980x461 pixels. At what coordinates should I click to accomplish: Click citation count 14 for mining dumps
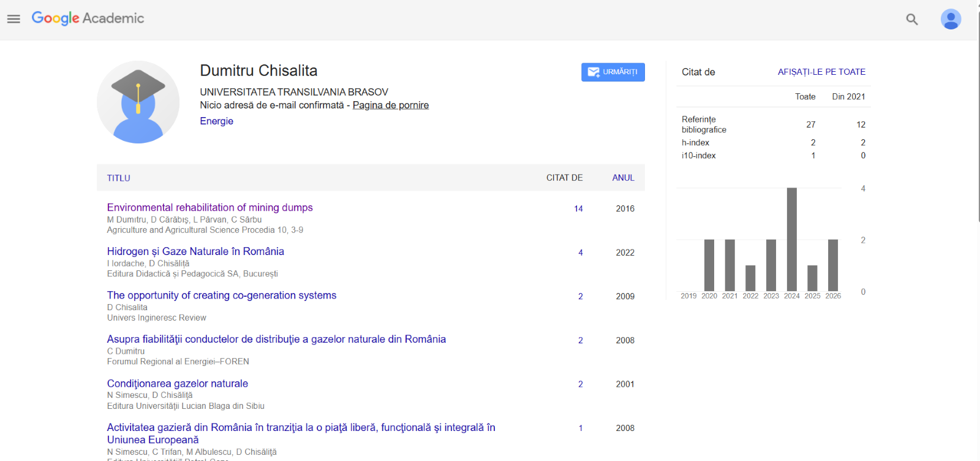pyautogui.click(x=578, y=208)
